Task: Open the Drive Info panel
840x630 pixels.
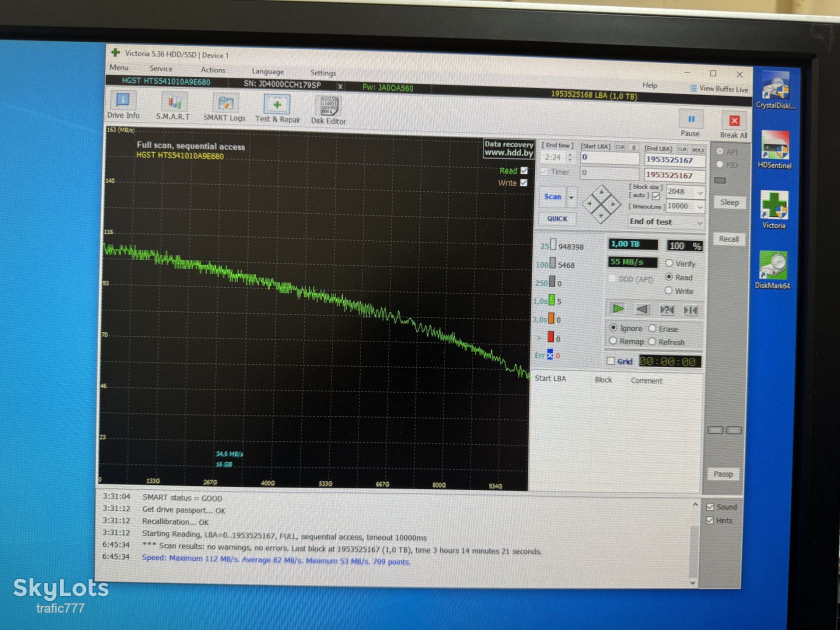Action: pos(123,105)
